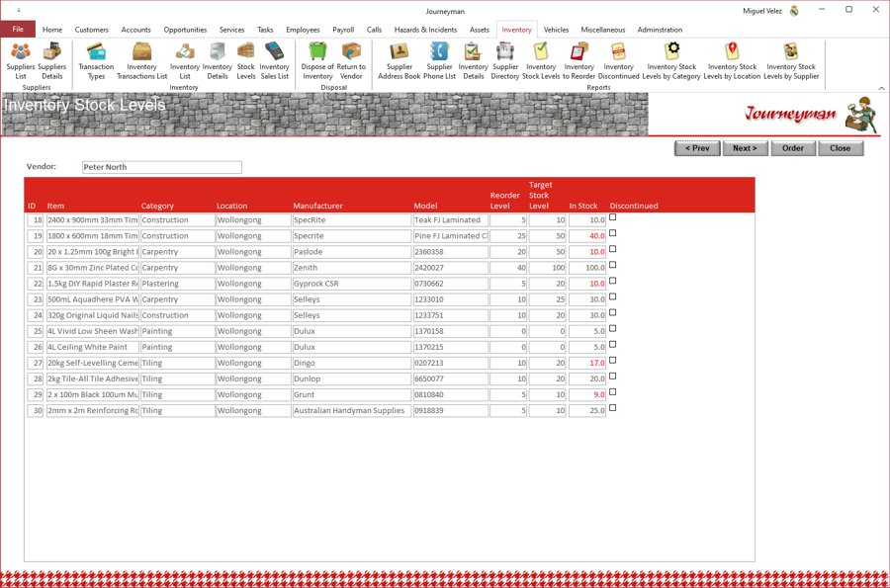Open Inventory Stock Levels by Location report

(732, 61)
